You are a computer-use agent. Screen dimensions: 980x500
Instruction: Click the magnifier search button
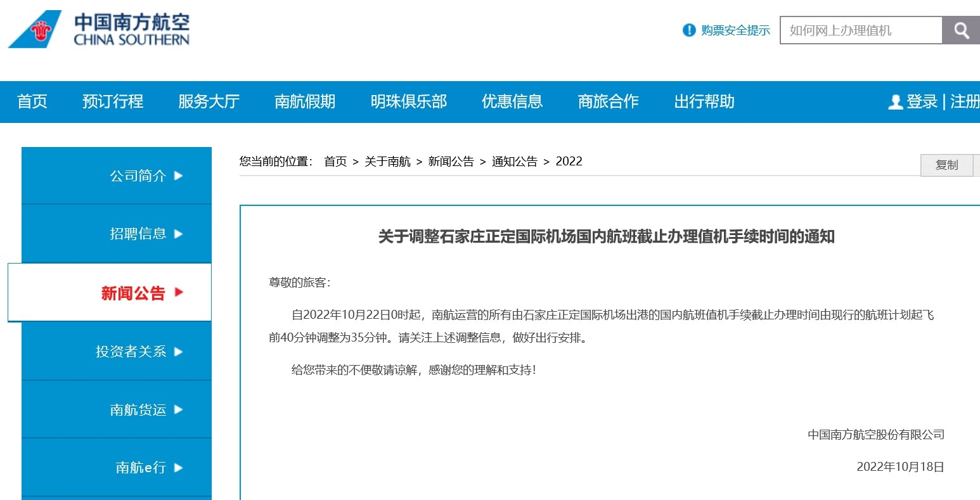pos(961,30)
